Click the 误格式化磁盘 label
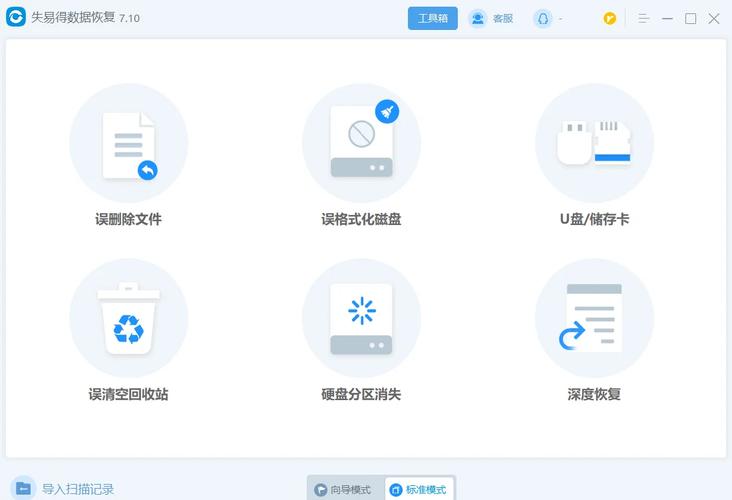Image resolution: width=732 pixels, height=500 pixels. (x=361, y=219)
